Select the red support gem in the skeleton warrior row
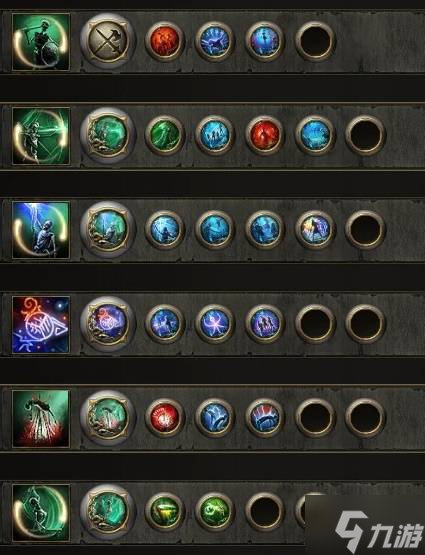 tap(165, 41)
